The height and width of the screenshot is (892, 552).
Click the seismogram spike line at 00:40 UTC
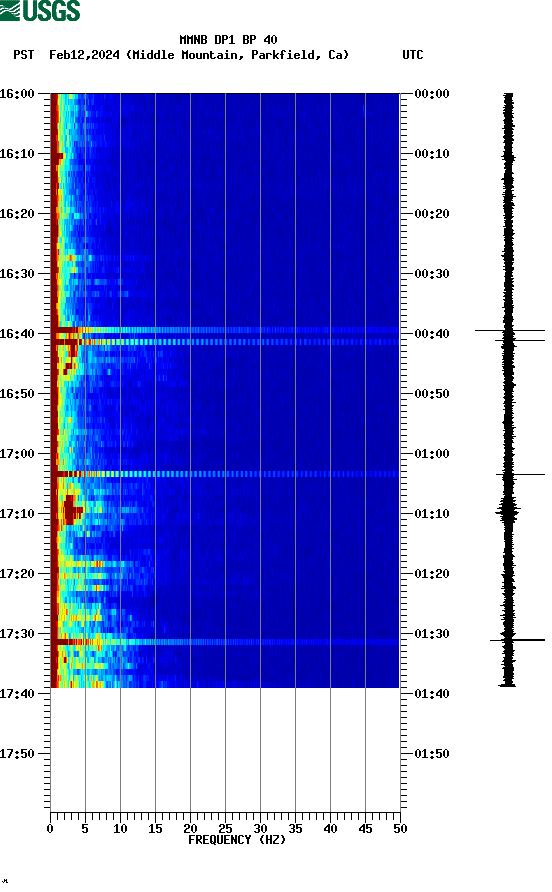tap(510, 330)
